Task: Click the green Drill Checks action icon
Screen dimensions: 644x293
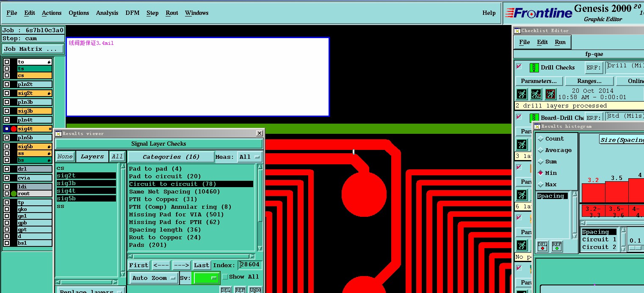Action: tap(534, 67)
